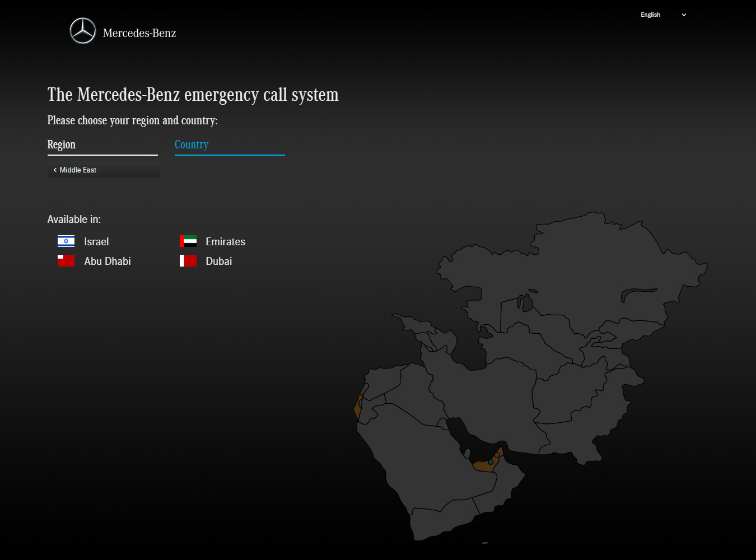The height and width of the screenshot is (560, 756).
Task: Click the chevron arrow of the language selector
Action: tap(684, 15)
